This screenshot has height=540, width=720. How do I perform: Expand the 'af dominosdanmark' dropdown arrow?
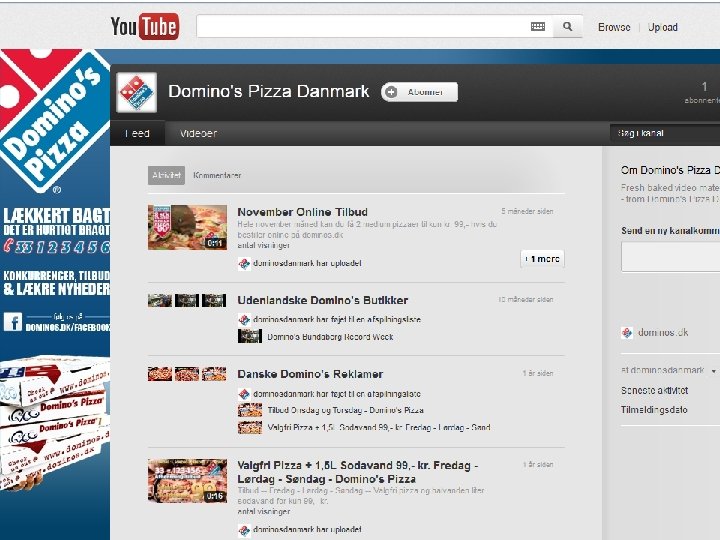click(x=714, y=371)
